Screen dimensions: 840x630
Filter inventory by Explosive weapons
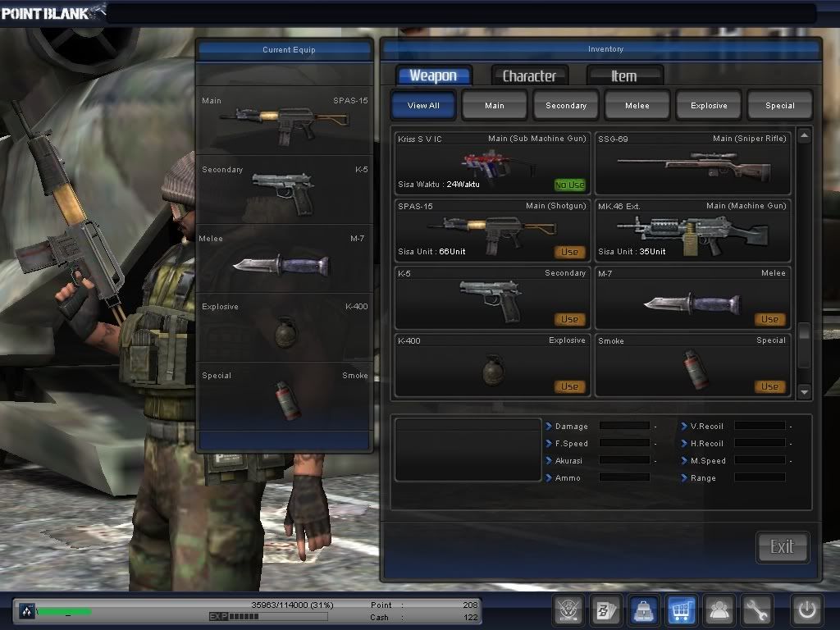(x=709, y=105)
